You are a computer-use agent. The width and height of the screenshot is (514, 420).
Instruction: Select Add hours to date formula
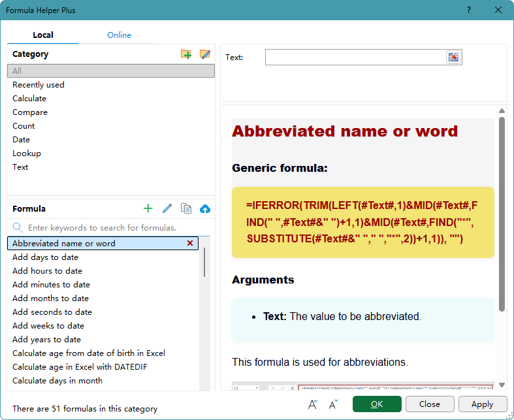[103, 271]
